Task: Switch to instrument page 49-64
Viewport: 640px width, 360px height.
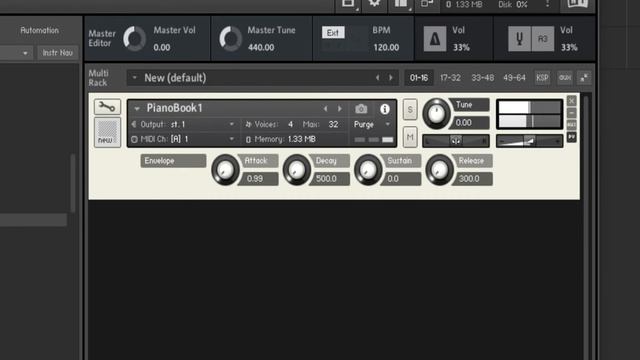Action: point(514,78)
